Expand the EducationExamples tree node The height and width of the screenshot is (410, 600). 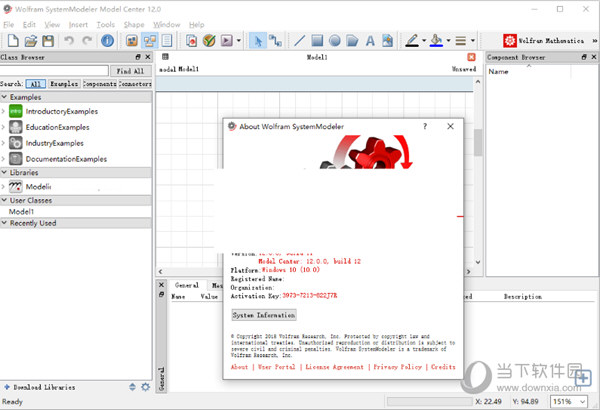[x=3, y=127]
